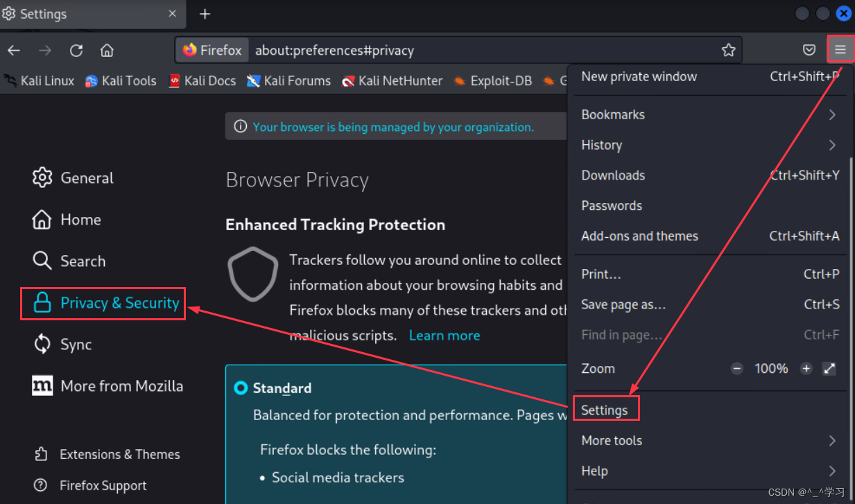Screen dimensions: 855x504
Task: Open Kali Linux bookmark
Action: pyautogui.click(x=39, y=80)
